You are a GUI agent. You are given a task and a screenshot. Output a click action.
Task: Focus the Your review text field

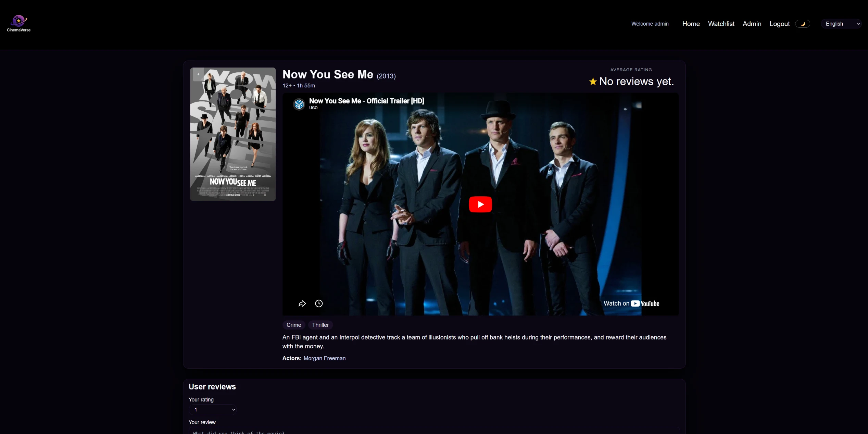pos(434,431)
